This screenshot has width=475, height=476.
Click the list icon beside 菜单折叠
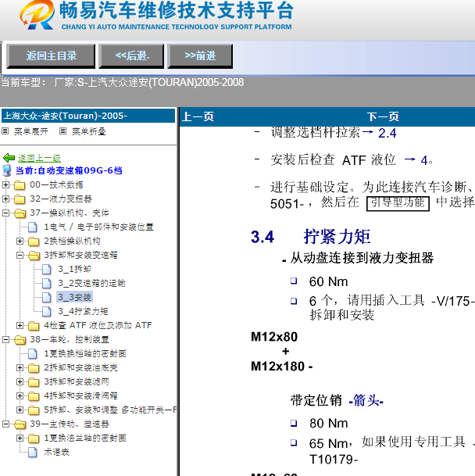62,131
